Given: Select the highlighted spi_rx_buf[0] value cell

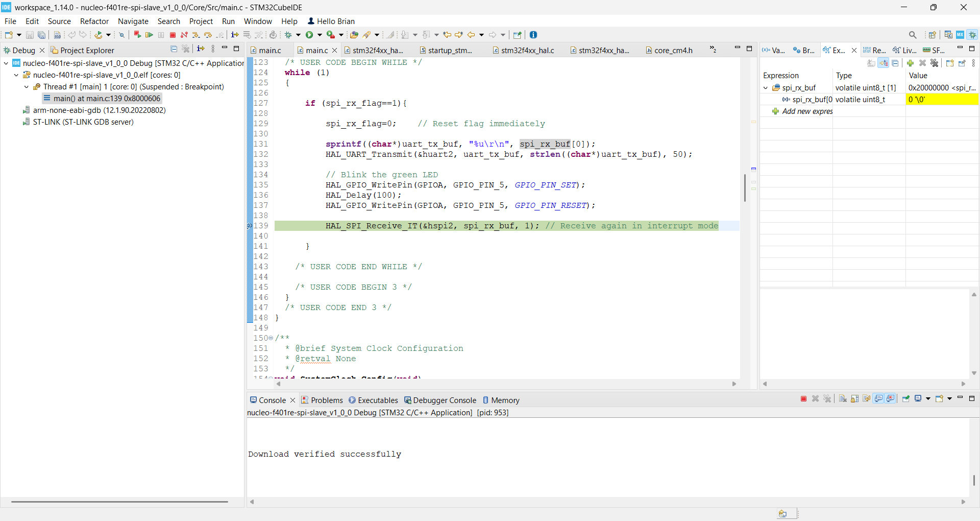Looking at the screenshot, I should tap(942, 100).
